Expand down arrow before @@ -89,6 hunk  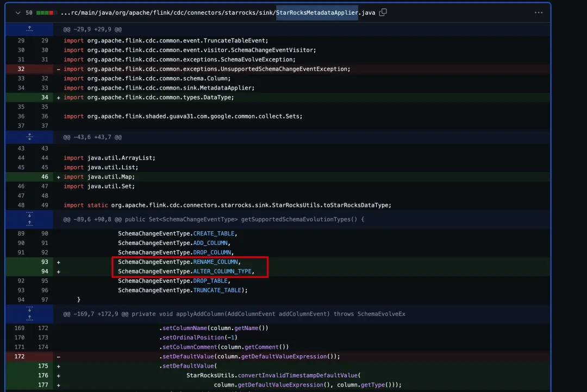[29, 215]
